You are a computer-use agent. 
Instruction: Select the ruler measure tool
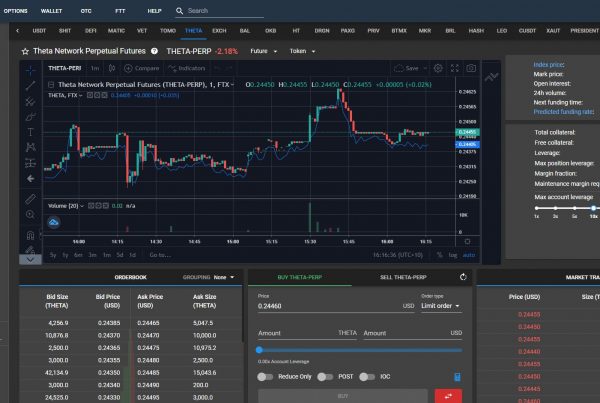31,199
